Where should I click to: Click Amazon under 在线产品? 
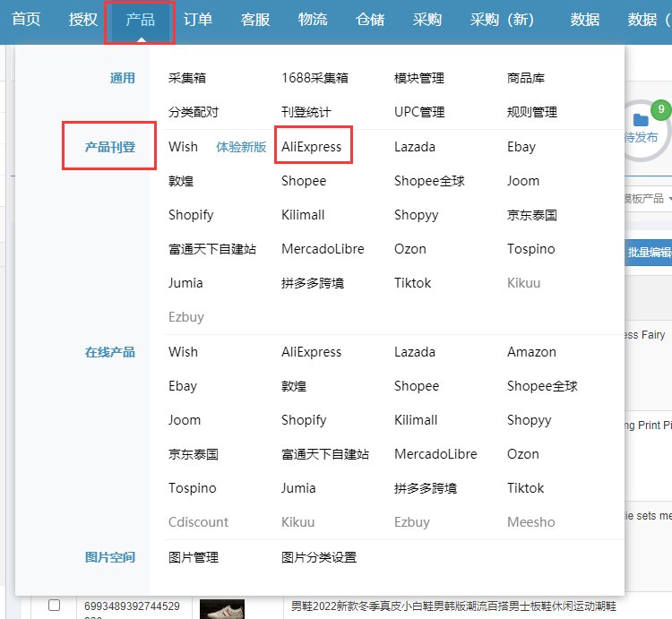531,352
